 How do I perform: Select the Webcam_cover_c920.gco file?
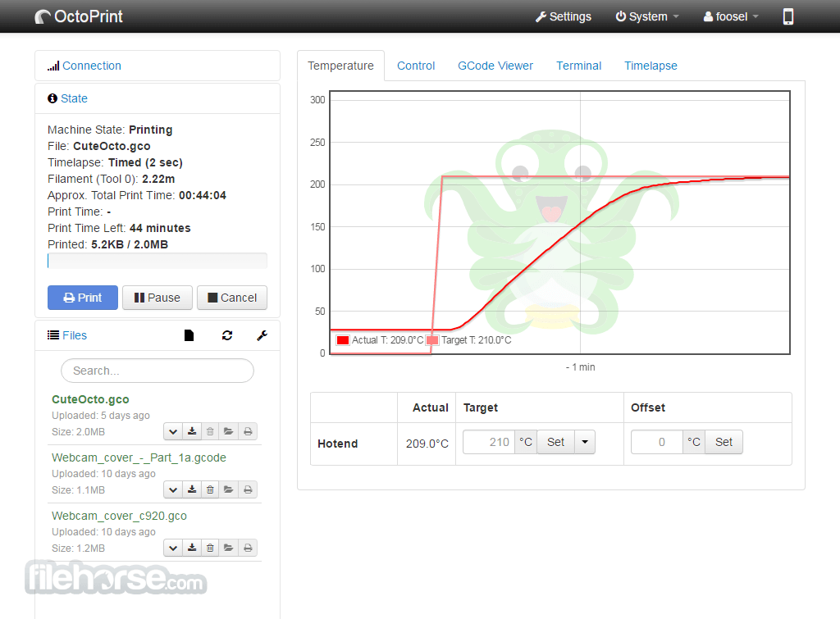tap(119, 517)
